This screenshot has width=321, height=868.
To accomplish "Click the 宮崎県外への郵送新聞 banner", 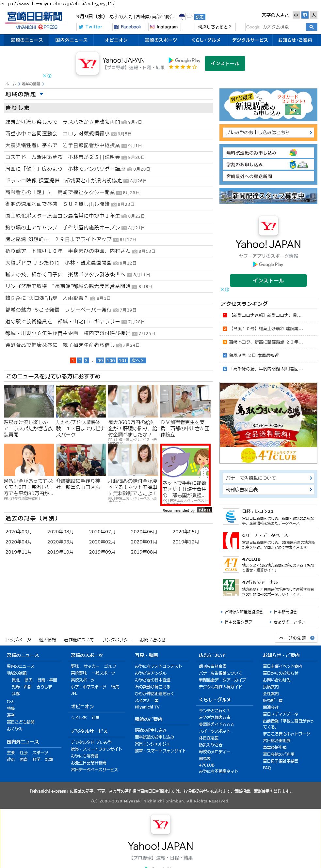I will pos(268,176).
